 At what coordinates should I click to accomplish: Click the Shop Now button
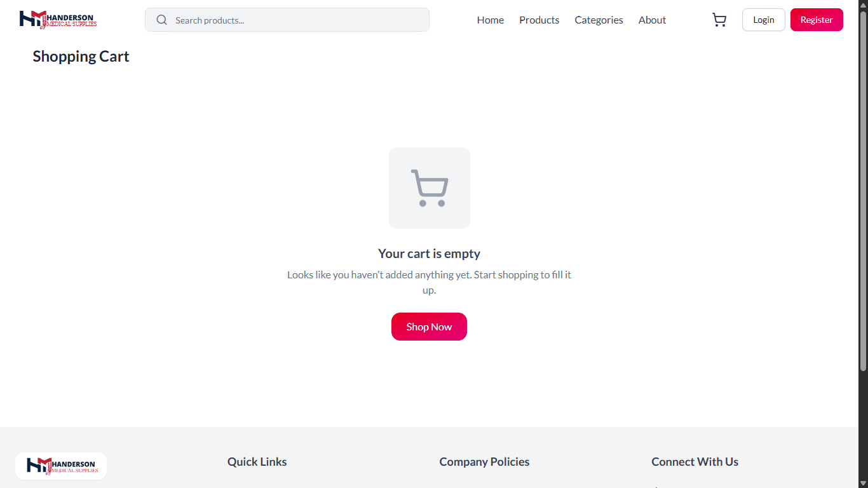coord(429,327)
